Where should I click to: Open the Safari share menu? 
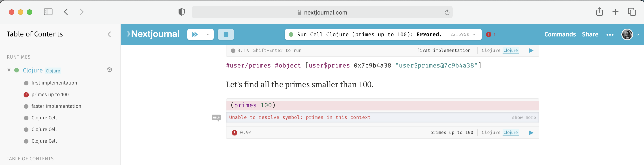(x=599, y=11)
